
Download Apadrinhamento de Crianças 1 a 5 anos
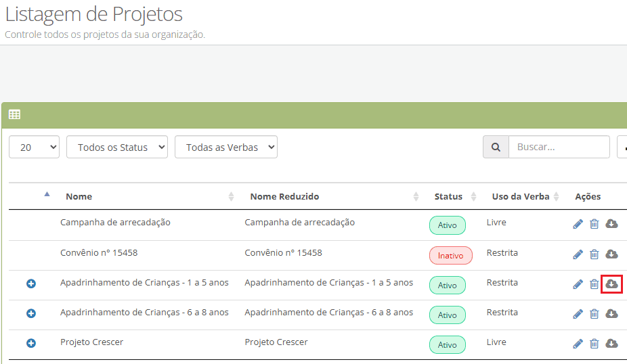(x=611, y=284)
